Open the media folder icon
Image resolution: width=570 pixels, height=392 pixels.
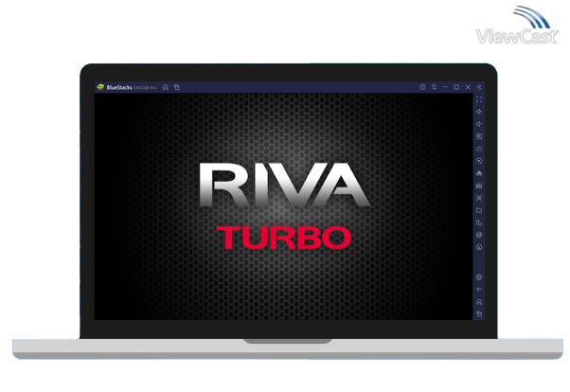[x=479, y=210]
